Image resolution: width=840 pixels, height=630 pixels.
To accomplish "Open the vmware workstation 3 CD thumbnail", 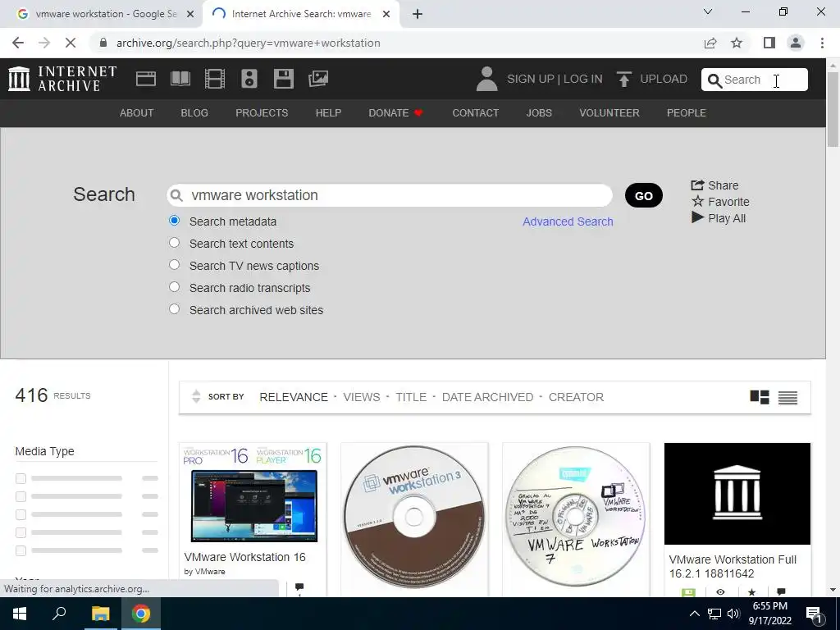I will click(x=414, y=517).
